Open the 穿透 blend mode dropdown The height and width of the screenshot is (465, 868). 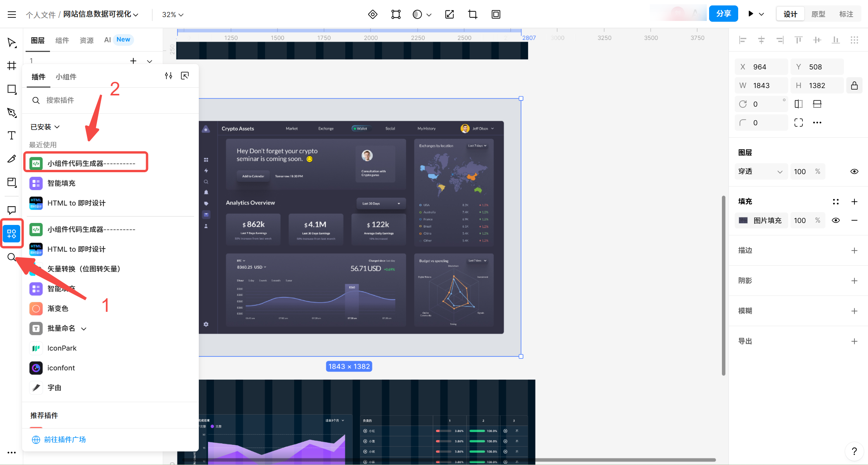(x=761, y=171)
